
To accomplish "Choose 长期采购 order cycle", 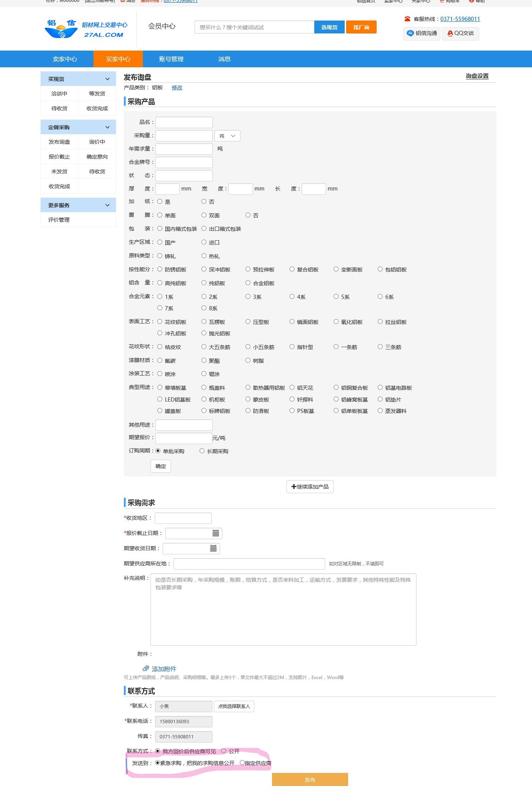I will pos(202,451).
